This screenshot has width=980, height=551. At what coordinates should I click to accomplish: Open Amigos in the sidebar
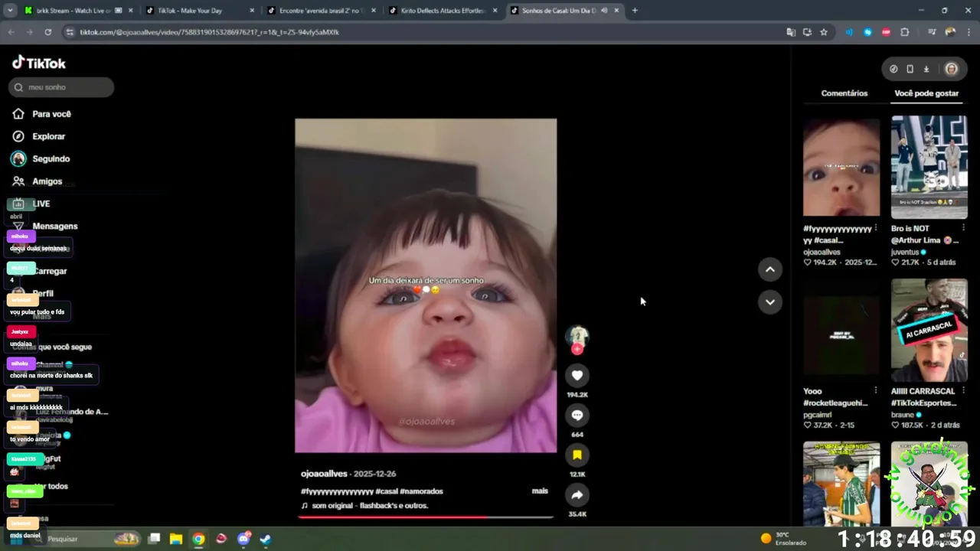(38, 181)
